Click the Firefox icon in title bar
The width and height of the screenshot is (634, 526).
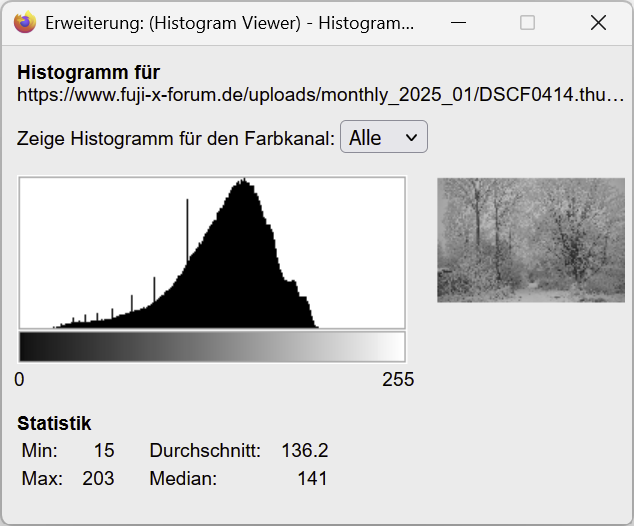[25, 22]
